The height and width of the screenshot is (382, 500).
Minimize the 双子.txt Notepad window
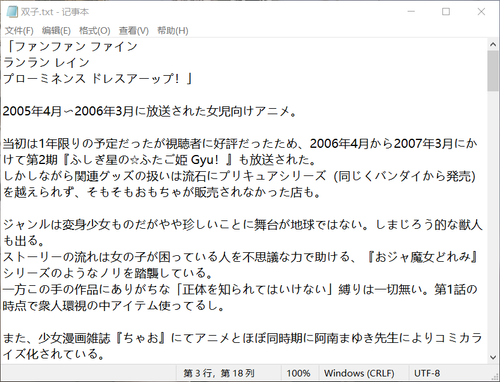[411, 12]
